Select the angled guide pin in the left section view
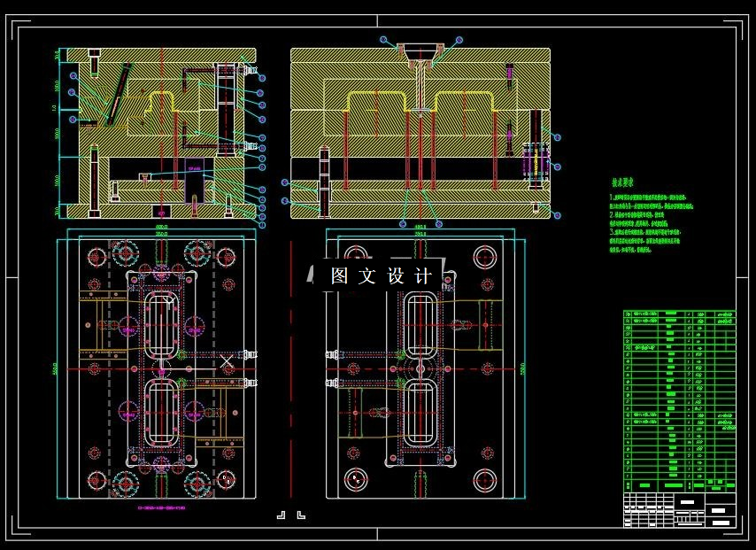This screenshot has width=756, height=550. click(x=118, y=94)
